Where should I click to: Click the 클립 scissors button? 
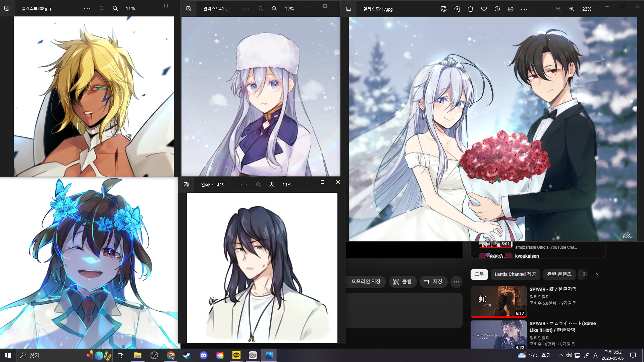tap(402, 282)
